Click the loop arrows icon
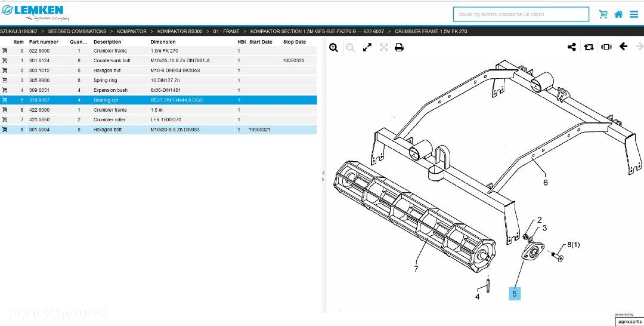Screen dimensions: 644x326 tap(589, 47)
